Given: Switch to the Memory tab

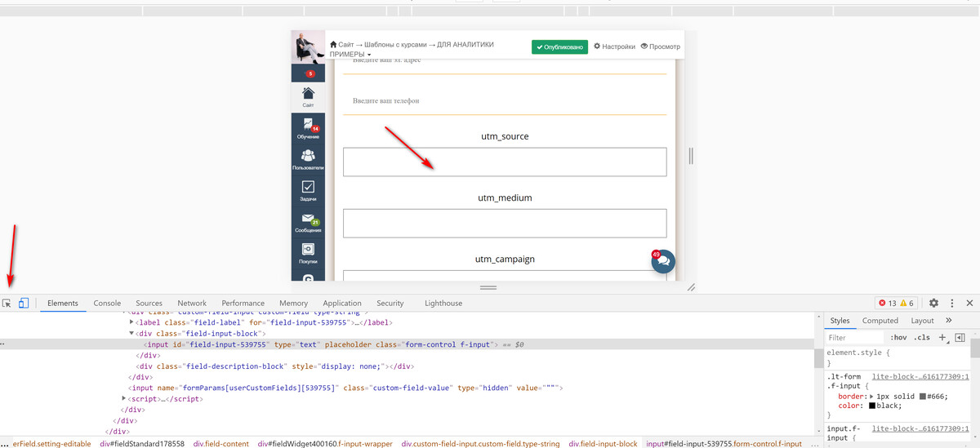Looking at the screenshot, I should (293, 303).
